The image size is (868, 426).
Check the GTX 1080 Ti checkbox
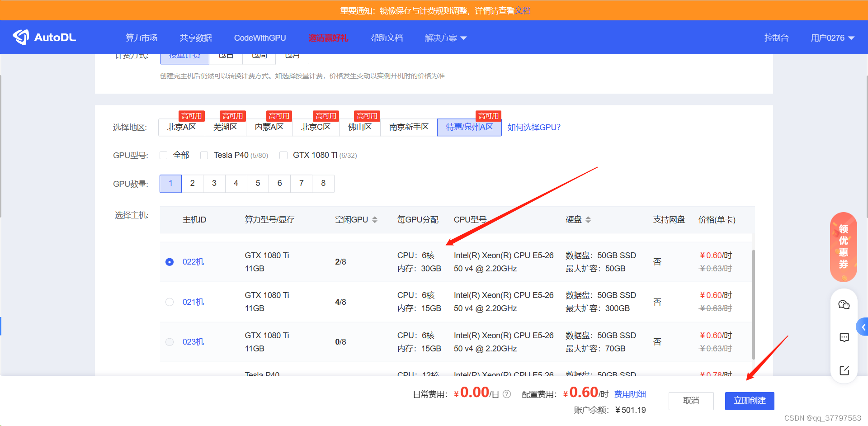(x=283, y=155)
